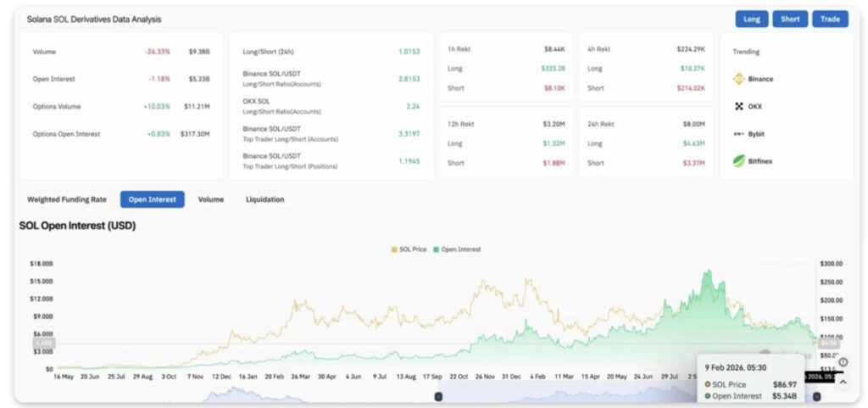Click the OKX logo icon
The height and width of the screenshot is (408, 868).
[x=738, y=106]
